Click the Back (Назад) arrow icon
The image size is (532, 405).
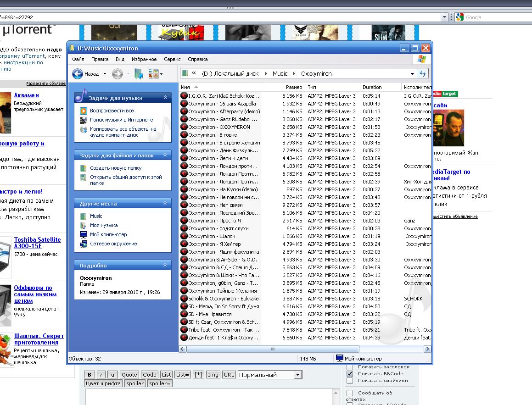[78, 74]
